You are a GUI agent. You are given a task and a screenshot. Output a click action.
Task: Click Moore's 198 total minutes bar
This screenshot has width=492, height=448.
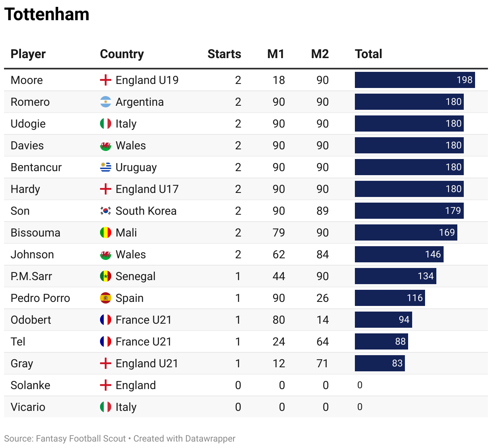coord(415,80)
